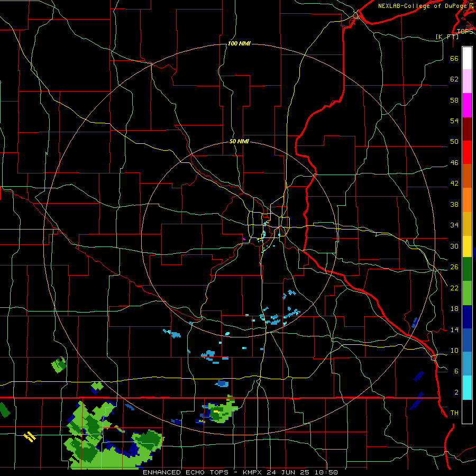Click the "100 NMI" range ring label
This screenshot has width=476, height=476.
[x=239, y=44]
